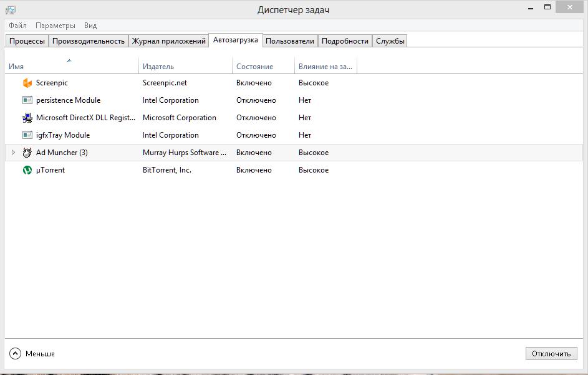Open the Файл menu
The height and width of the screenshot is (375, 588).
click(x=17, y=26)
